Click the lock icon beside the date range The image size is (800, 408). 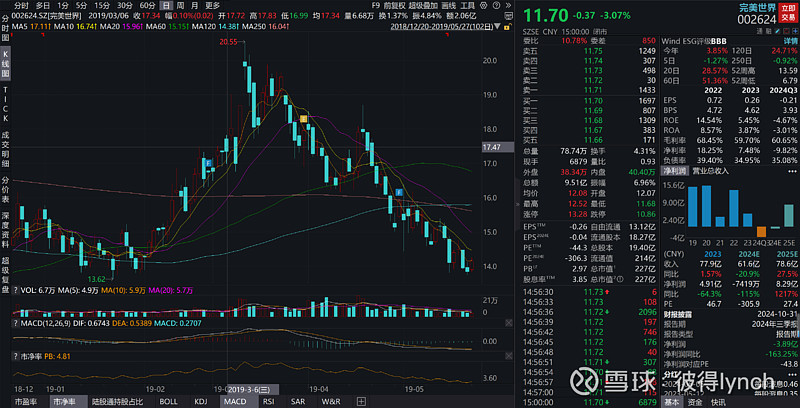[508, 27]
